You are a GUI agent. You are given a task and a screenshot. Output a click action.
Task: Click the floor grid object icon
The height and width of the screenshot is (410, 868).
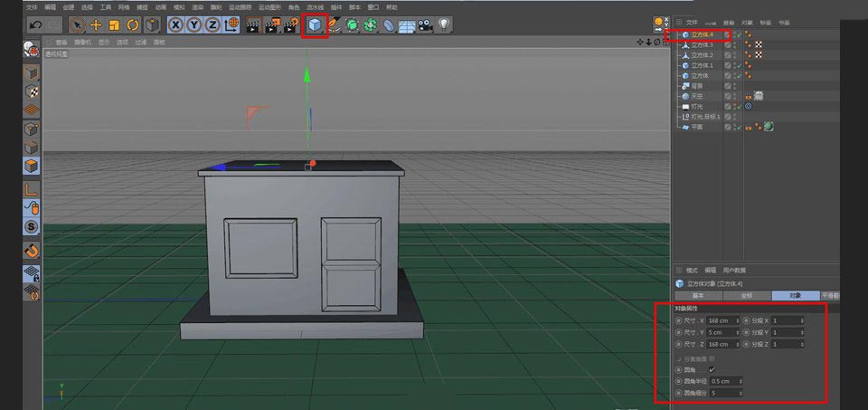coord(407,25)
